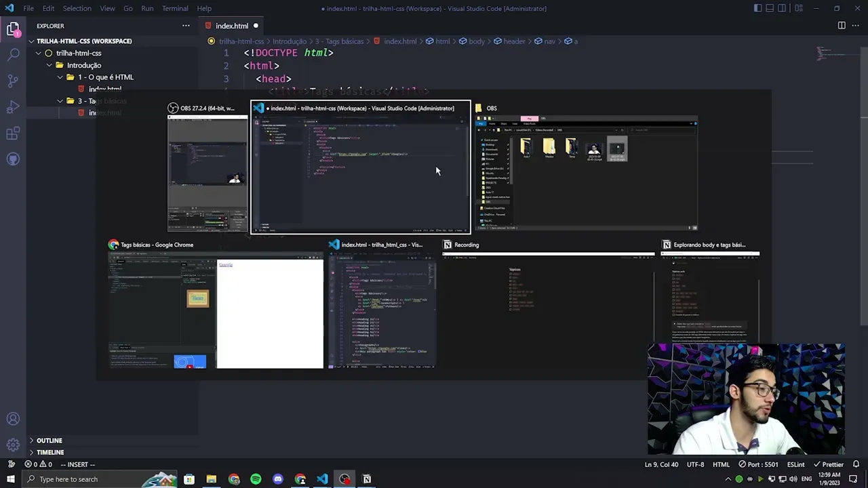
Task: Select the index.html editor tab
Action: click(231, 26)
